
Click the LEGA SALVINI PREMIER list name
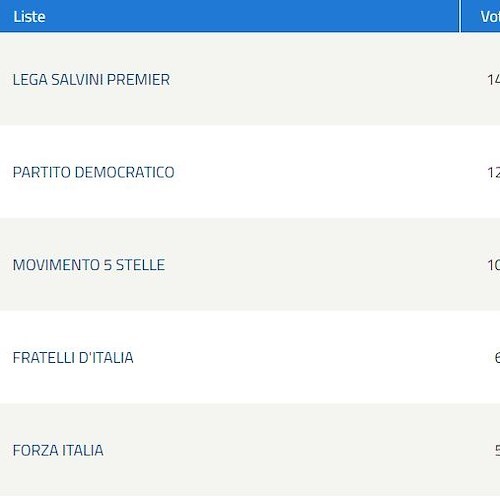point(91,80)
